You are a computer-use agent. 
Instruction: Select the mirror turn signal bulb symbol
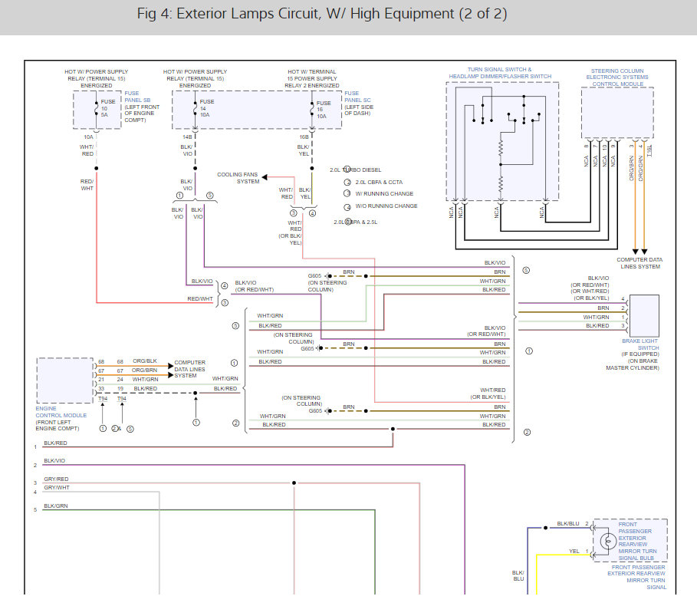pyautogui.click(x=603, y=540)
